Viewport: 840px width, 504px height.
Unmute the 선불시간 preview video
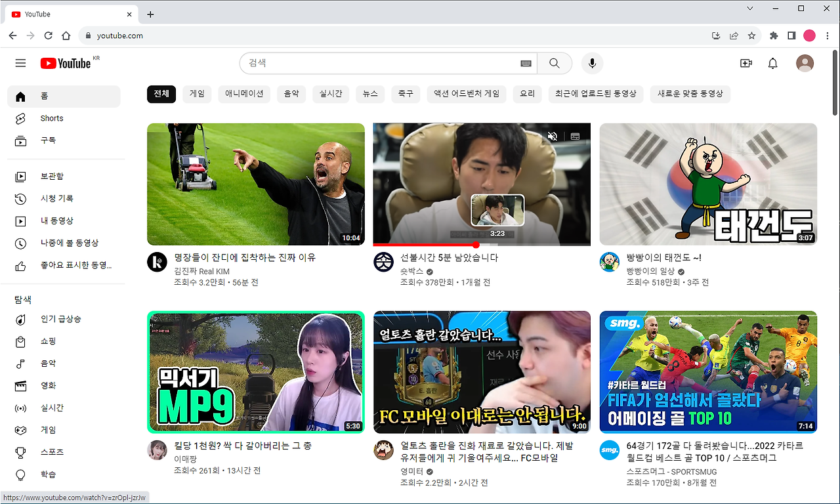[553, 136]
